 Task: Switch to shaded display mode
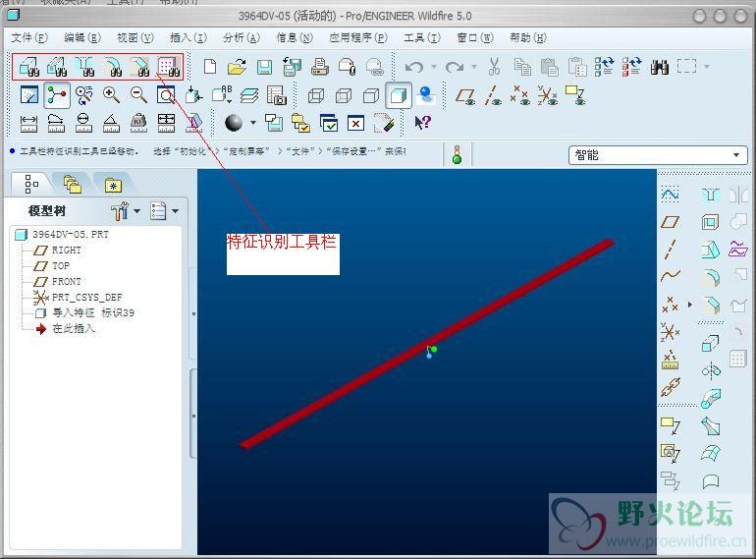click(x=399, y=95)
